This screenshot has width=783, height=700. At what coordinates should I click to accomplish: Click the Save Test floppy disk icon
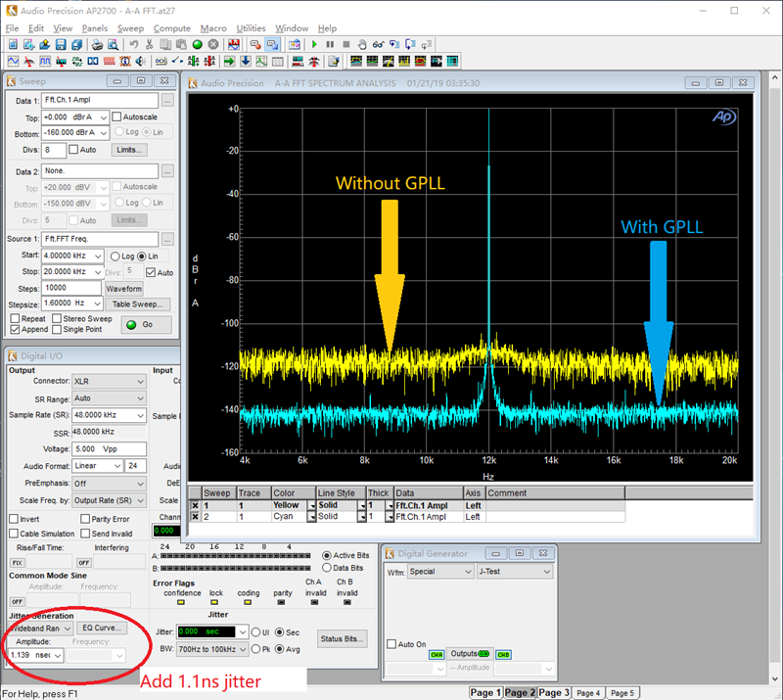61,44
